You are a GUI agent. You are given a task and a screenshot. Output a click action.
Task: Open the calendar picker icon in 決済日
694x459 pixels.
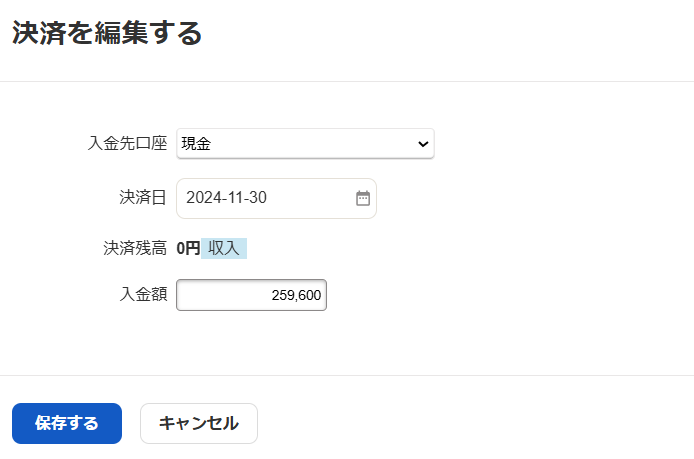click(363, 198)
